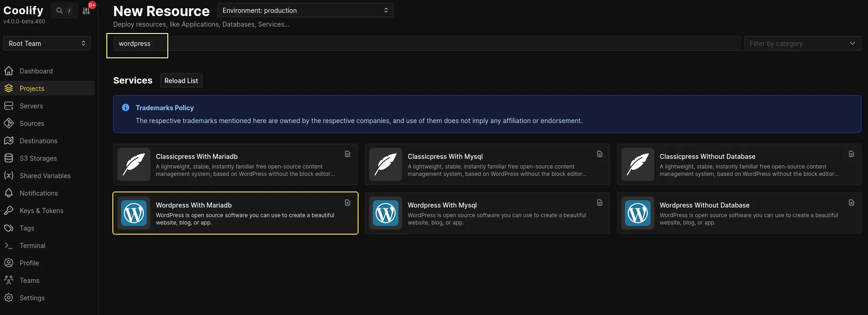This screenshot has height=315, width=868.
Task: Click the Servers icon in sidebar
Action: [x=9, y=106]
